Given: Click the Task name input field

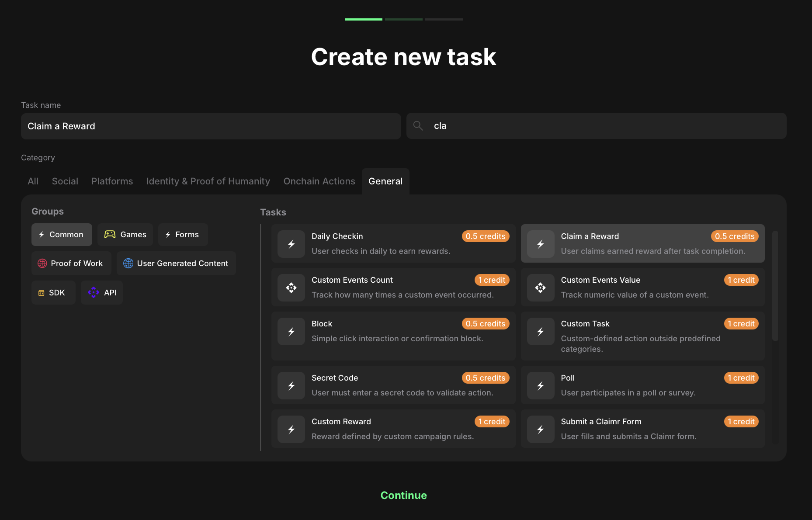Looking at the screenshot, I should pyautogui.click(x=211, y=126).
